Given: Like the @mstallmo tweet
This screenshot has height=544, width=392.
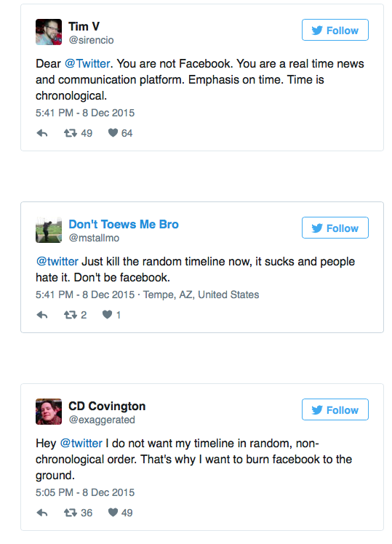Looking at the screenshot, I should tap(107, 314).
